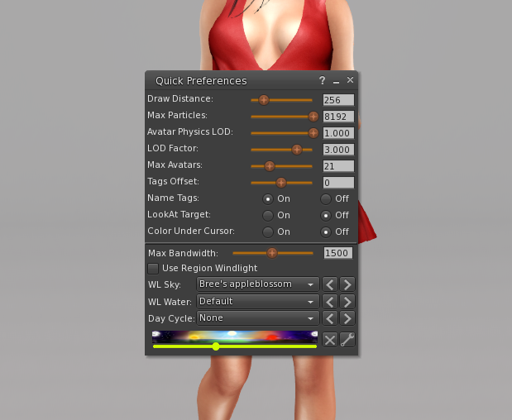Turn Color Under Cursor On
Image resolution: width=512 pixels, height=420 pixels.
(x=268, y=232)
